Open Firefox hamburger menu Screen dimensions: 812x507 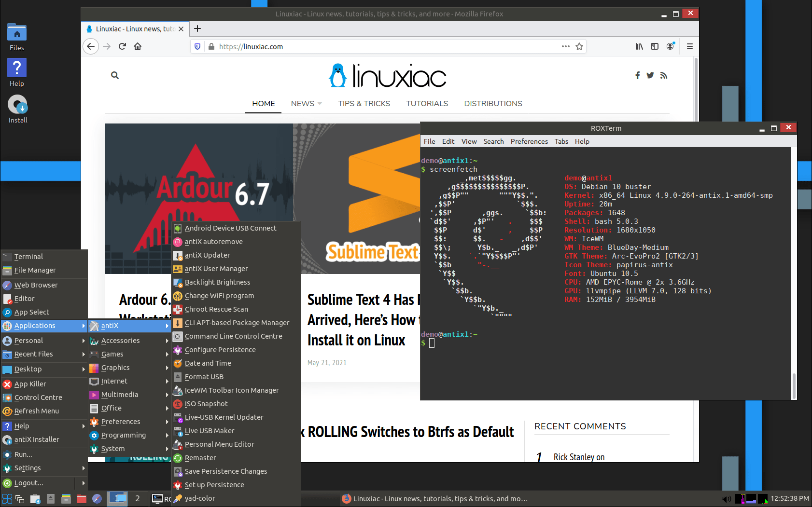(x=690, y=46)
